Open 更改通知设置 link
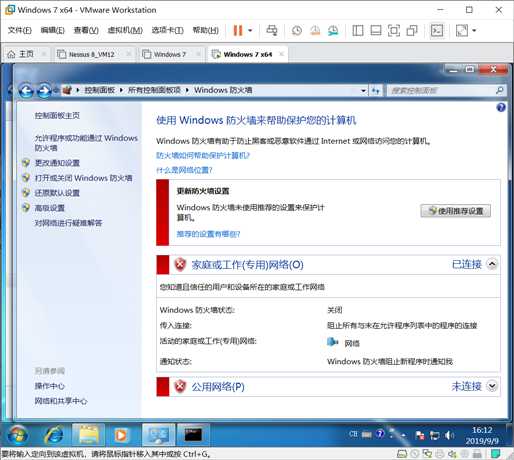The image size is (514, 460). (57, 163)
